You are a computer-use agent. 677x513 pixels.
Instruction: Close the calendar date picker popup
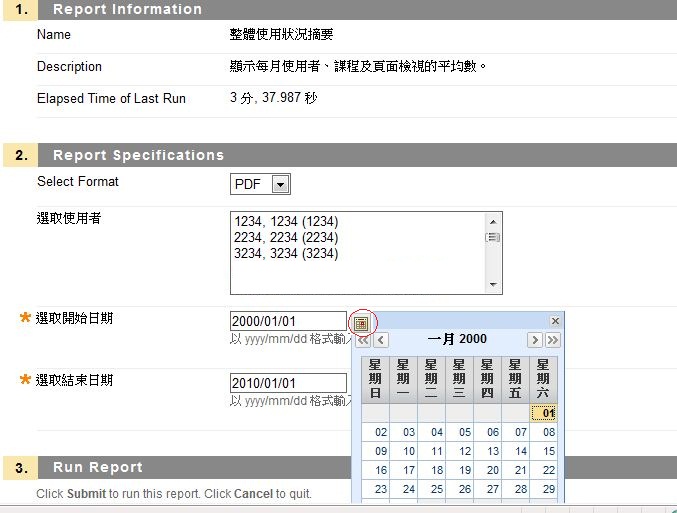pos(555,321)
